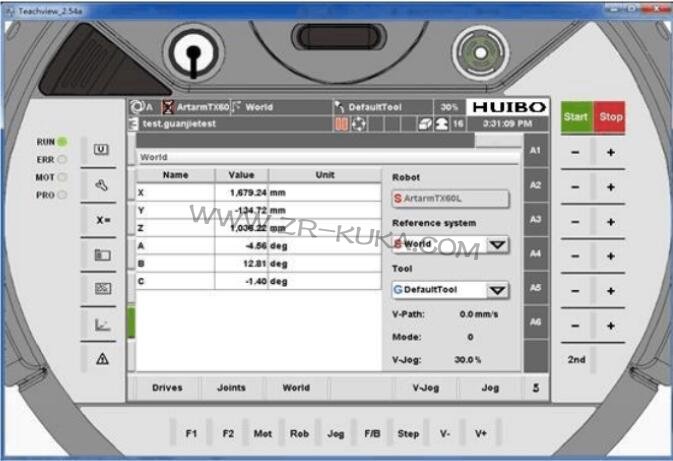
Task: Open the user-defined 'U' menu icon
Action: click(102, 150)
